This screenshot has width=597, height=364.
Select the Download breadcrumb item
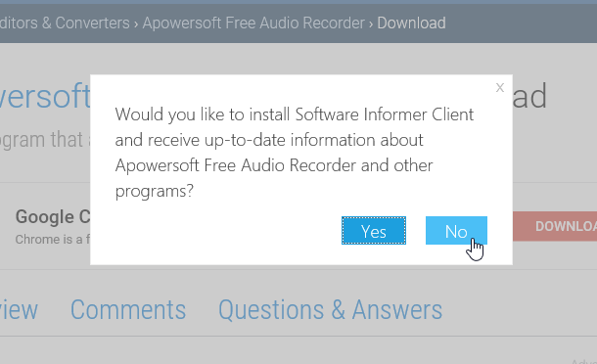(411, 23)
